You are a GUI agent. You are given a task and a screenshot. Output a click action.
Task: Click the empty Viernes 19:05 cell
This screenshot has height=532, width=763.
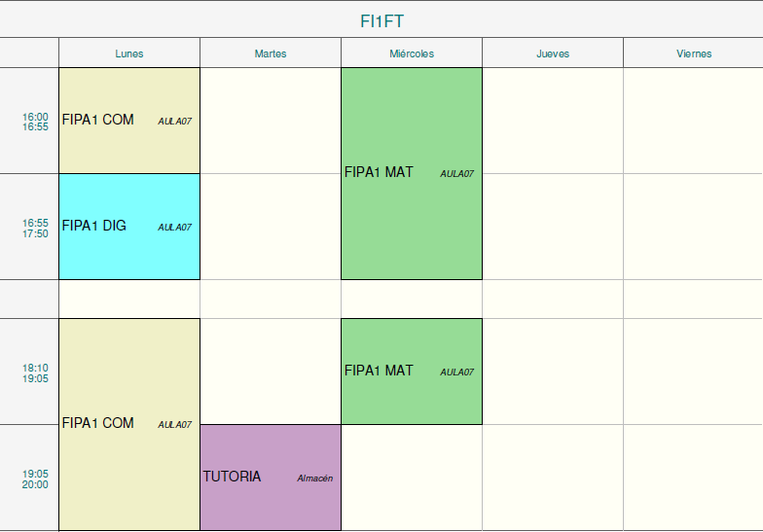(x=693, y=478)
